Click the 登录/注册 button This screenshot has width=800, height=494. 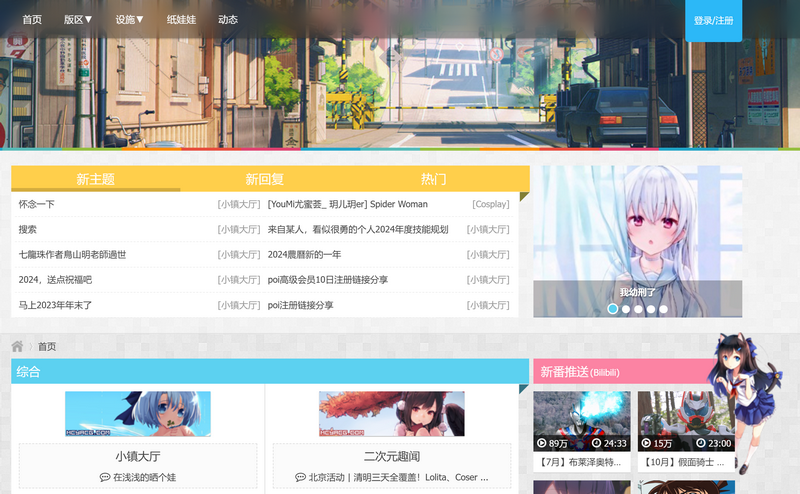click(x=713, y=21)
